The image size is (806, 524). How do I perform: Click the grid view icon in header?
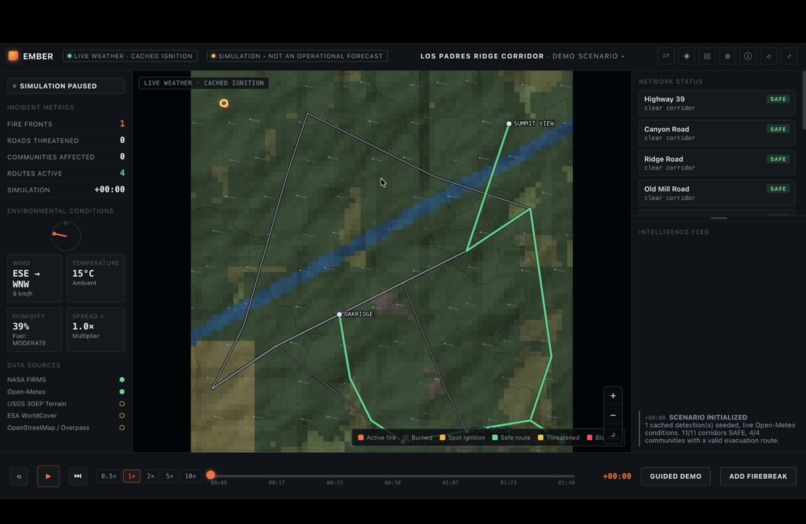707,56
